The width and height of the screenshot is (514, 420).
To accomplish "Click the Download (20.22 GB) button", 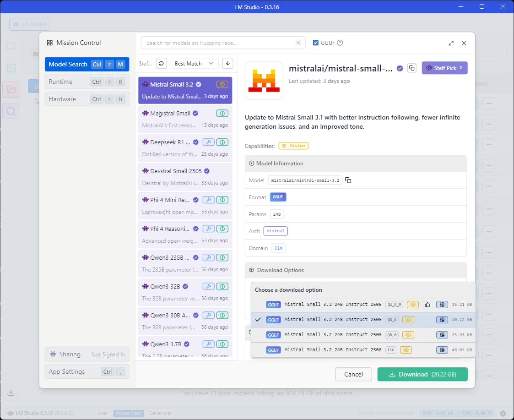I will [422, 374].
